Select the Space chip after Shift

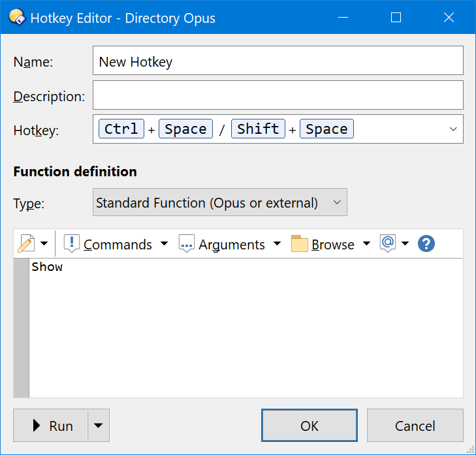(326, 129)
